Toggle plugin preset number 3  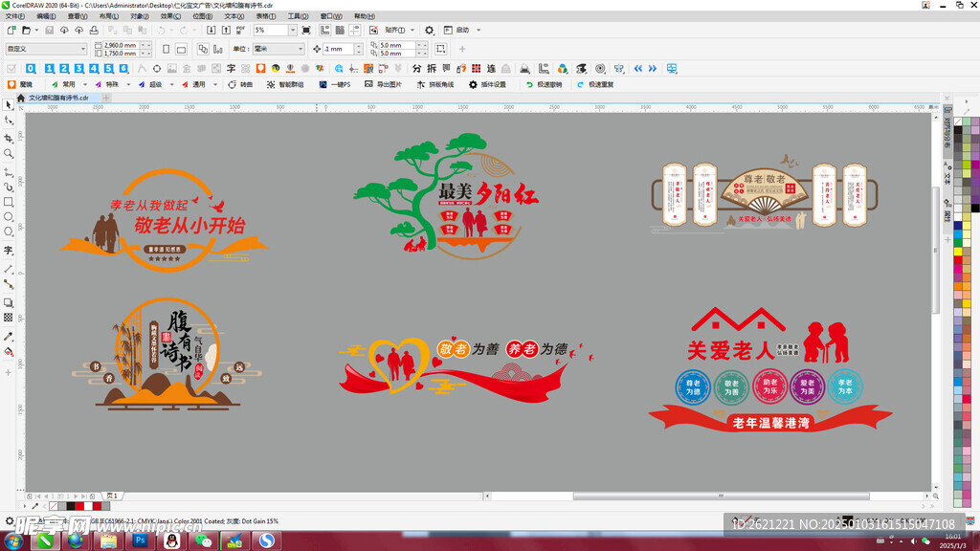(78, 68)
